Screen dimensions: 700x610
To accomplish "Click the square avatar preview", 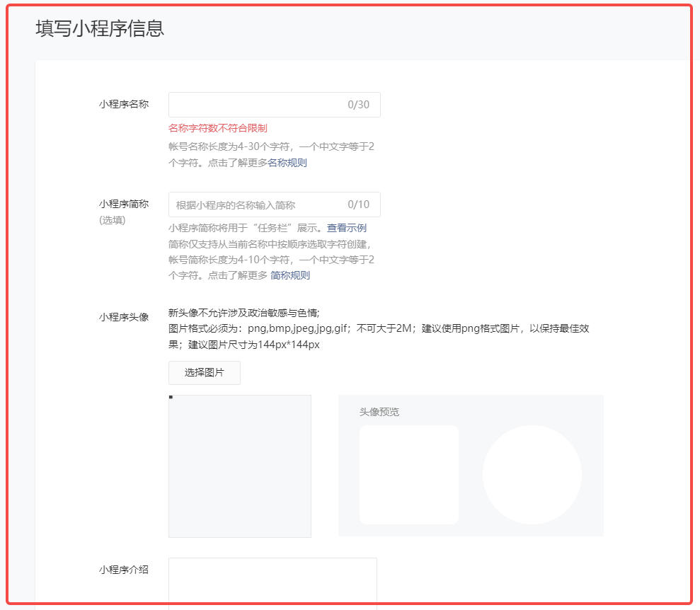I will click(409, 474).
